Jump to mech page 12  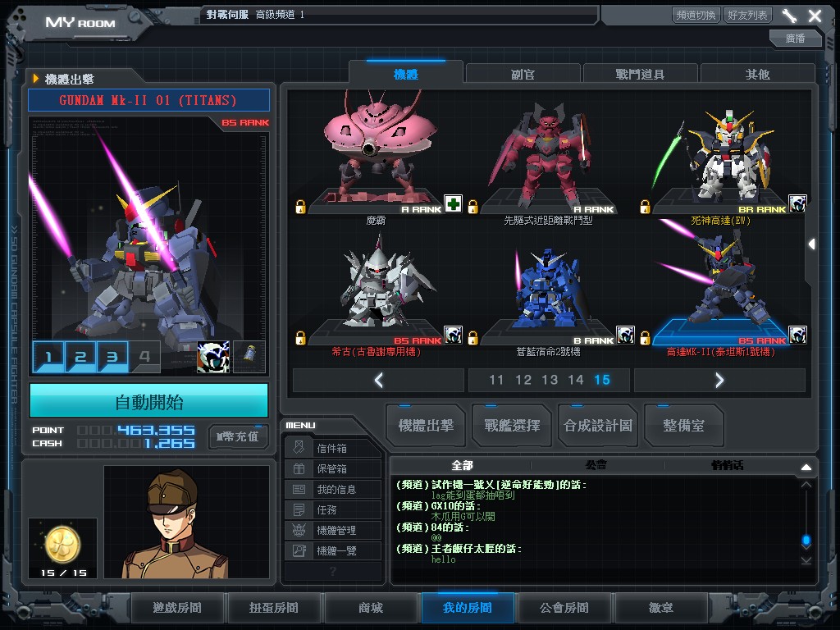(x=523, y=381)
